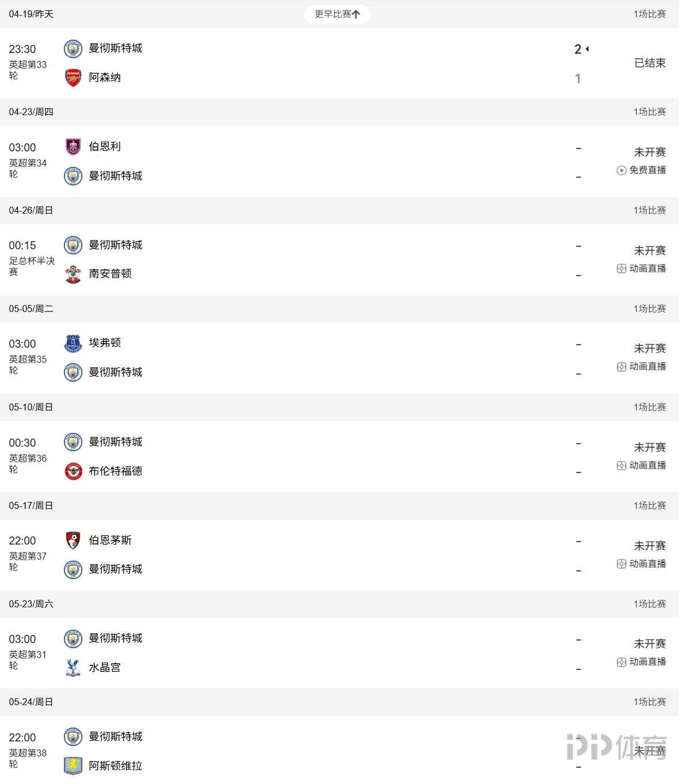Click the Manchester City crest in the 23:30 match
691x784 pixels.
click(73, 49)
